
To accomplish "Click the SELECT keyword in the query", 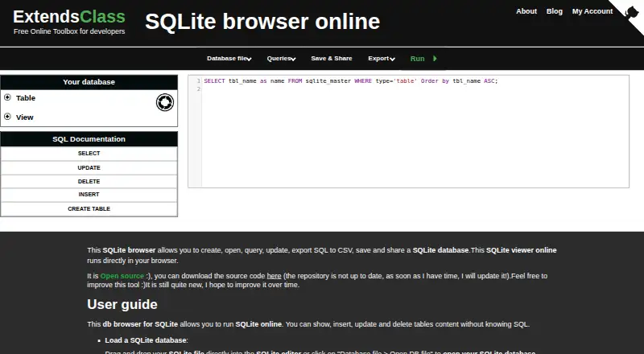I will pyautogui.click(x=214, y=81).
